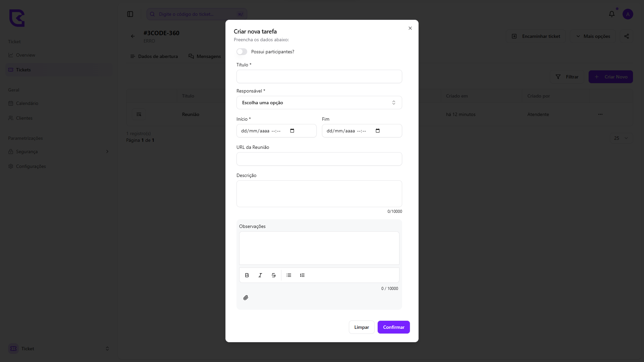The height and width of the screenshot is (362, 644).
Task: Expand the Mais opções dropdown
Action: click(593, 36)
